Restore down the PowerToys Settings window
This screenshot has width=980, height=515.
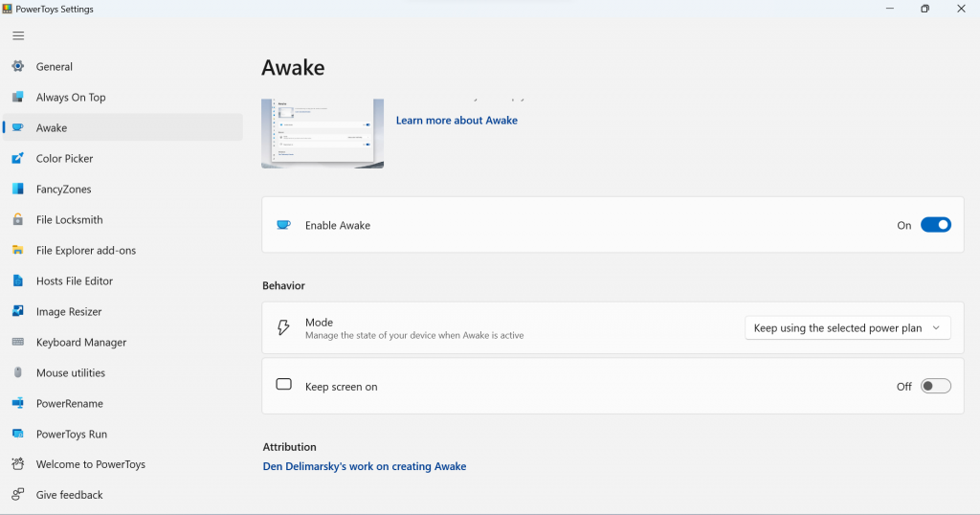click(925, 9)
